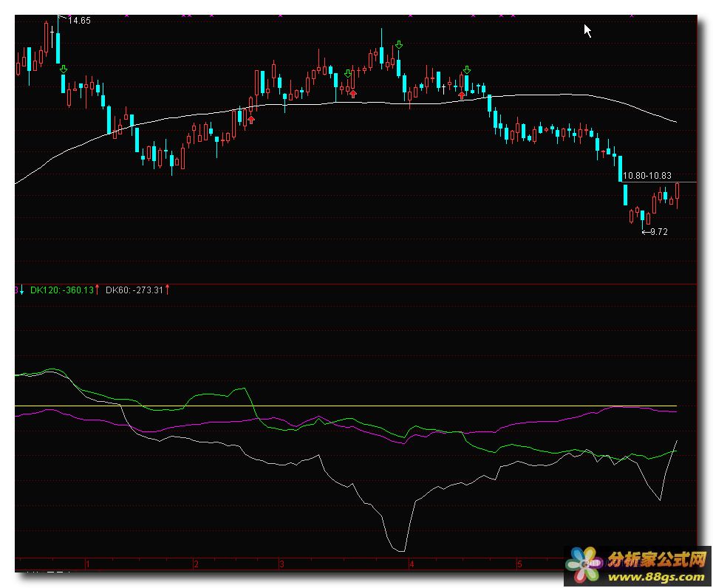Click the red up arrow after DK60 value
Screen dimensions: 713x588
point(167,290)
